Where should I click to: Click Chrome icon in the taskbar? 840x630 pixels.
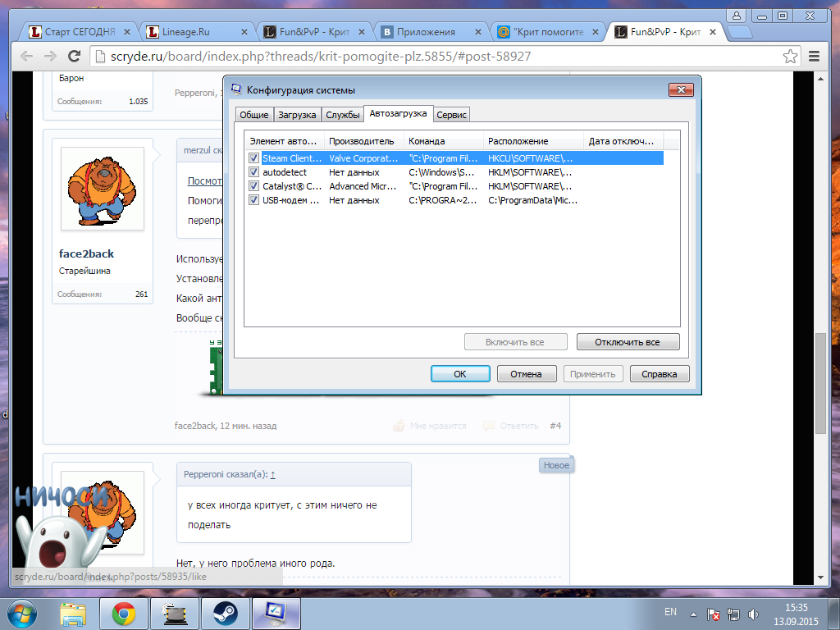(x=124, y=613)
